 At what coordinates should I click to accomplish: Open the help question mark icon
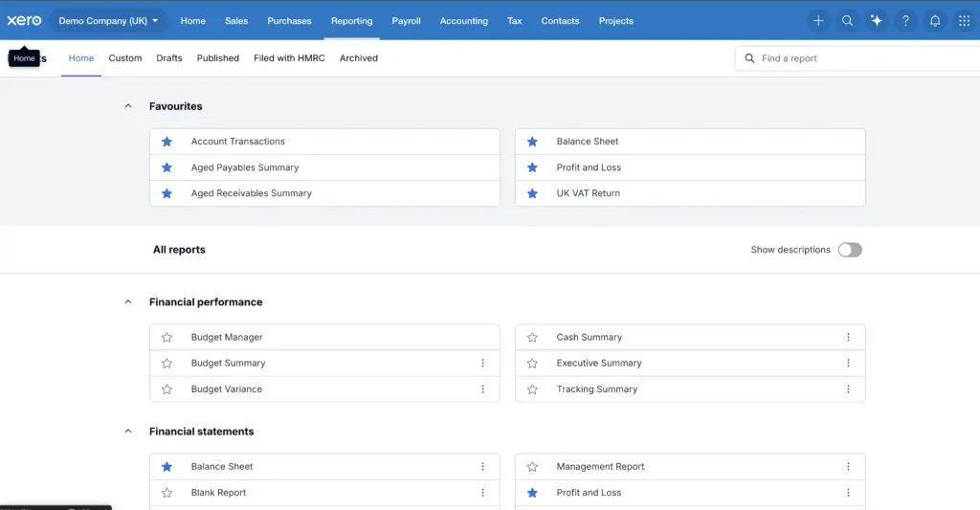click(x=905, y=21)
